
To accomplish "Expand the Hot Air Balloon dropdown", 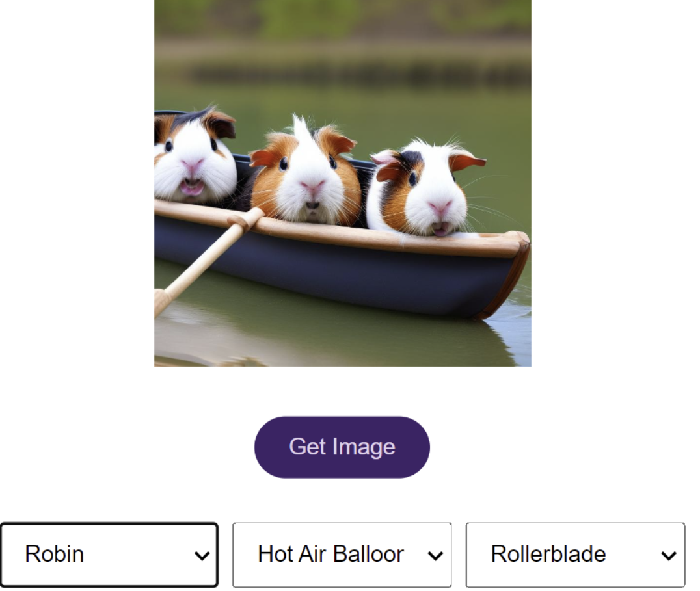I will click(x=342, y=555).
